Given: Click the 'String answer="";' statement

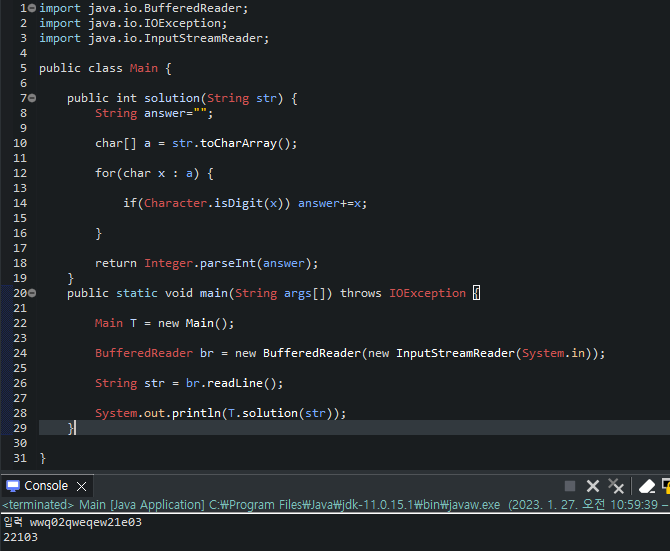Looking at the screenshot, I should [x=154, y=113].
